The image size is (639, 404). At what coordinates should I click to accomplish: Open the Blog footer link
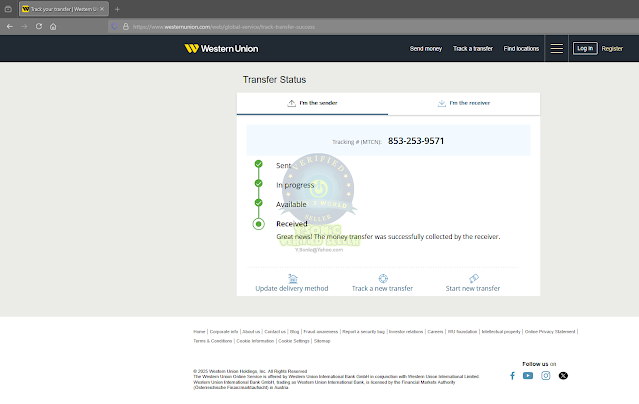pos(294,331)
